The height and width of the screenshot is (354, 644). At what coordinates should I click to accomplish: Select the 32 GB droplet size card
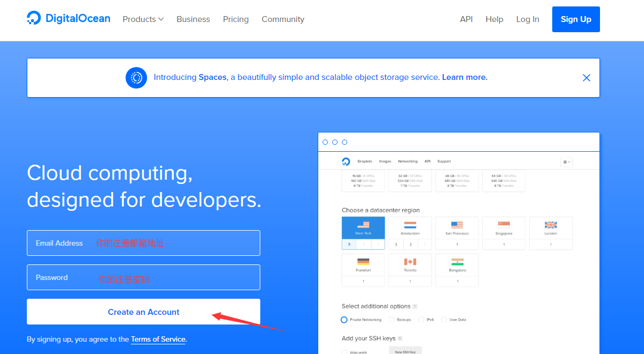click(410, 181)
